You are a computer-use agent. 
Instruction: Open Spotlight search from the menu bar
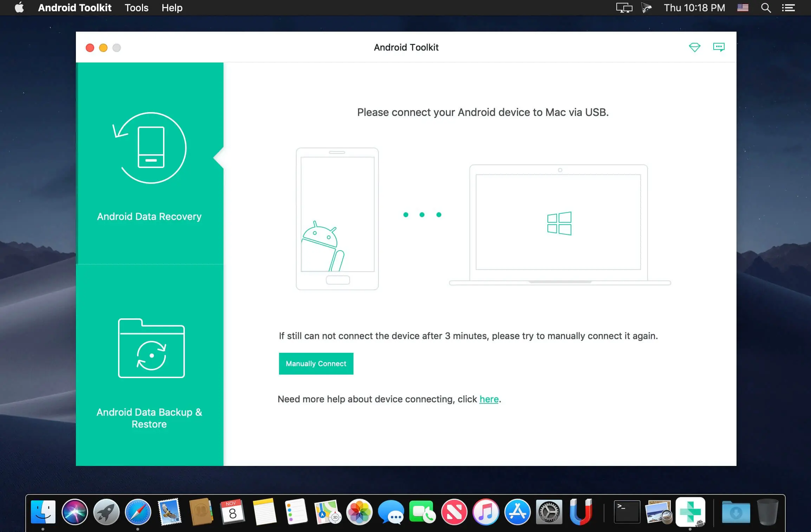[x=766, y=7]
